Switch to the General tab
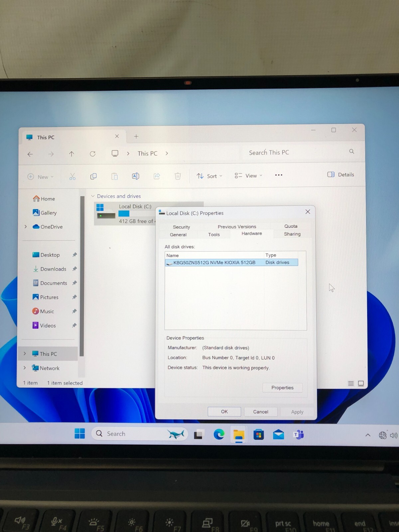Image resolution: width=399 pixels, height=532 pixels. click(x=178, y=234)
